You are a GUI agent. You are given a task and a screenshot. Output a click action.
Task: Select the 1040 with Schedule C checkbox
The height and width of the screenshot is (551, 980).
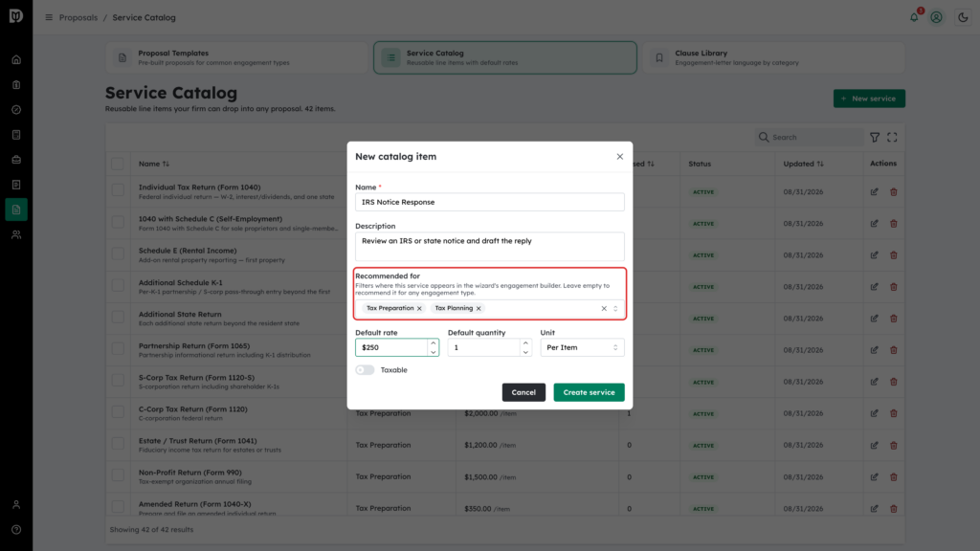point(118,222)
